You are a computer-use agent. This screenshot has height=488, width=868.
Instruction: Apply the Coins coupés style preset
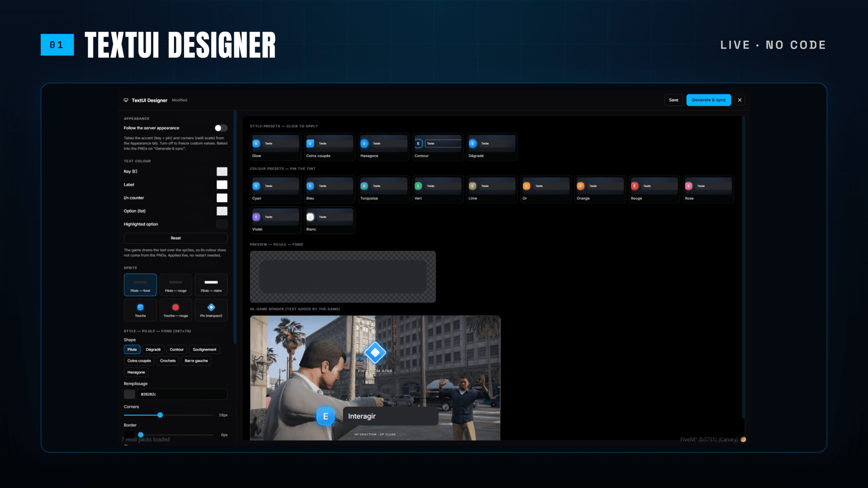click(x=329, y=147)
